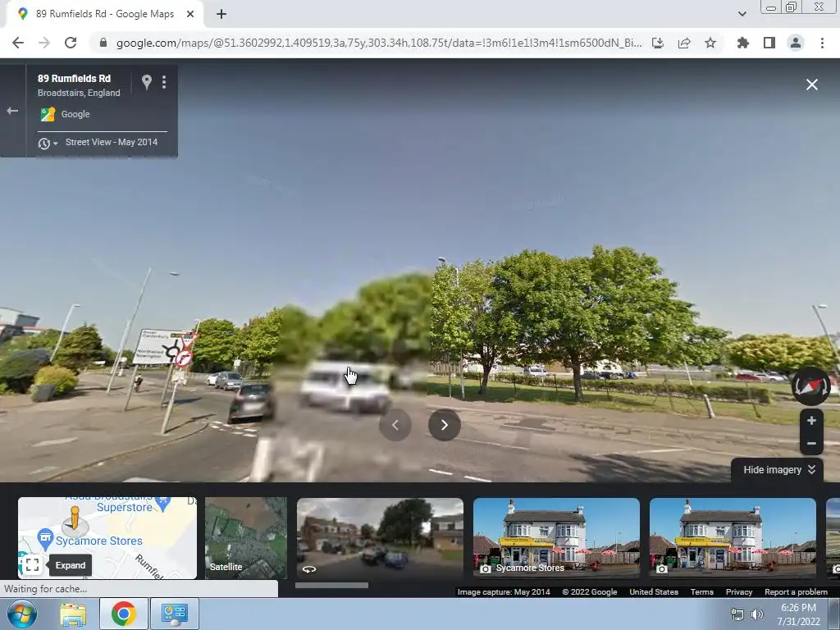Click the address bar URL
840x630 pixels.
[x=378, y=43]
